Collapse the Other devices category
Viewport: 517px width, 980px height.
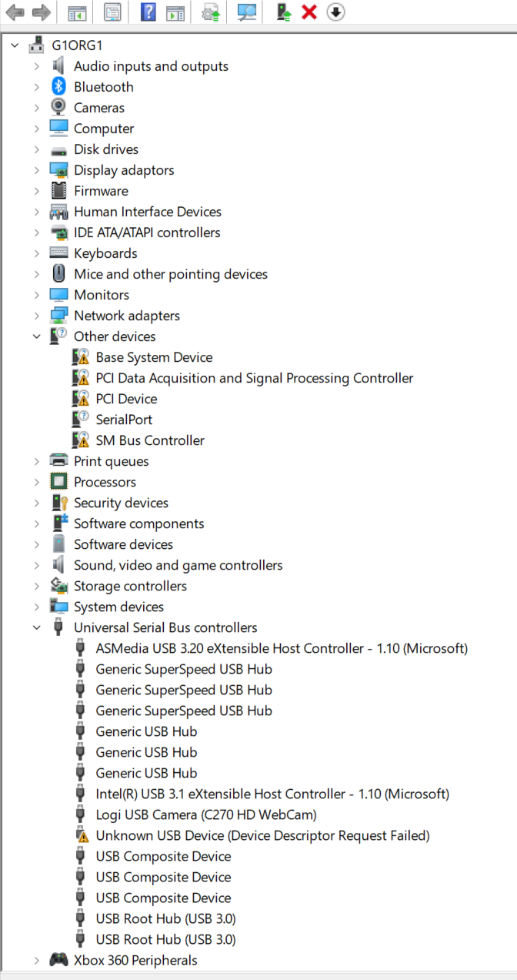point(36,336)
